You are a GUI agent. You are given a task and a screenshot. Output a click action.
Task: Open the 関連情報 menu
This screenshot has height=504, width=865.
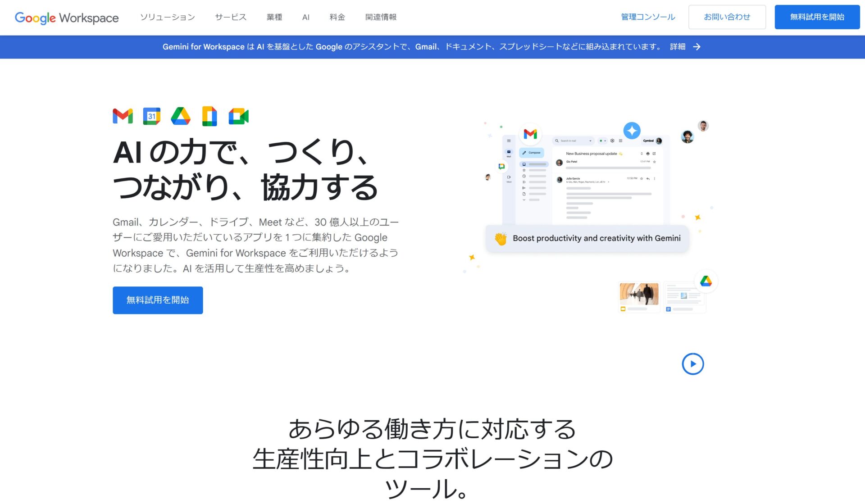(381, 17)
